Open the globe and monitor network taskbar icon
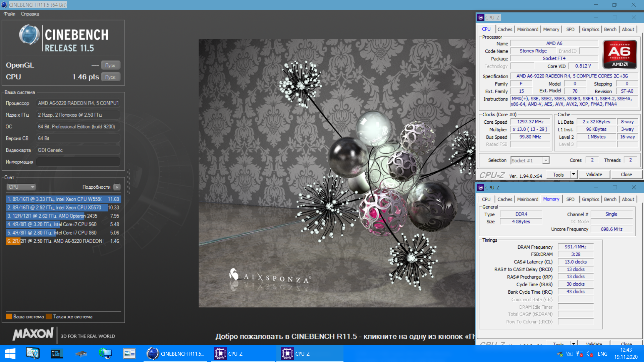644x362 pixels. (x=105, y=353)
